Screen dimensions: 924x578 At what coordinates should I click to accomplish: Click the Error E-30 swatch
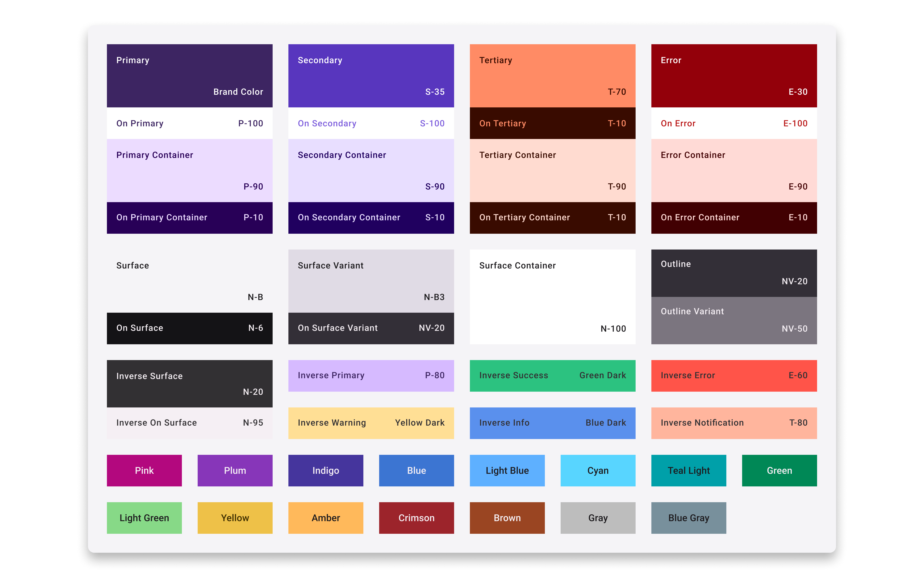pos(733,75)
